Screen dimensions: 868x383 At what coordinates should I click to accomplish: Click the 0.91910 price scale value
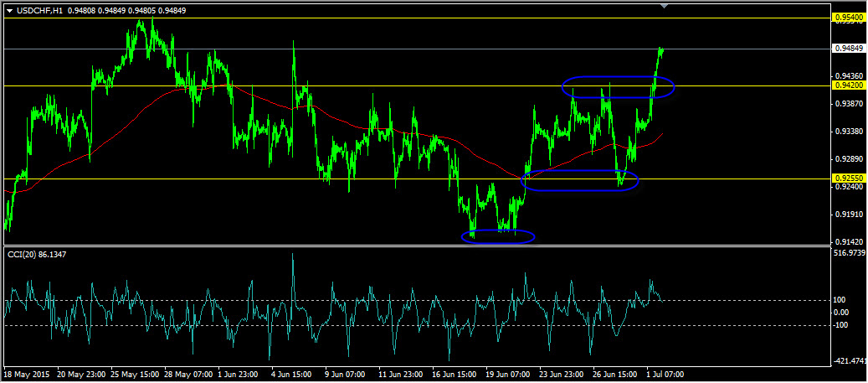(x=848, y=215)
